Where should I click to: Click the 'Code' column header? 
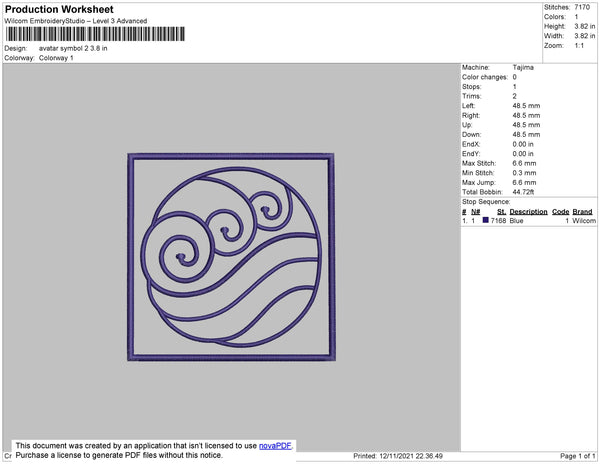tap(561, 212)
